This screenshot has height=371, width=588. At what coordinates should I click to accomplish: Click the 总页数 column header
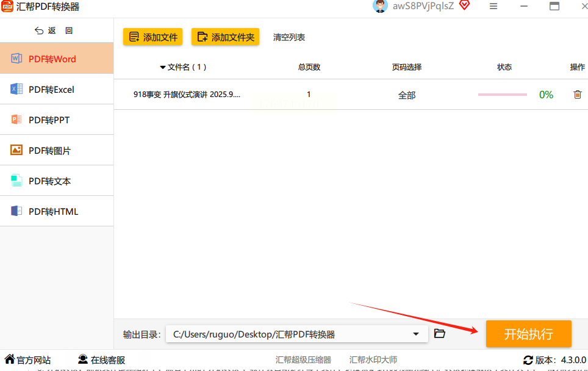pos(309,67)
